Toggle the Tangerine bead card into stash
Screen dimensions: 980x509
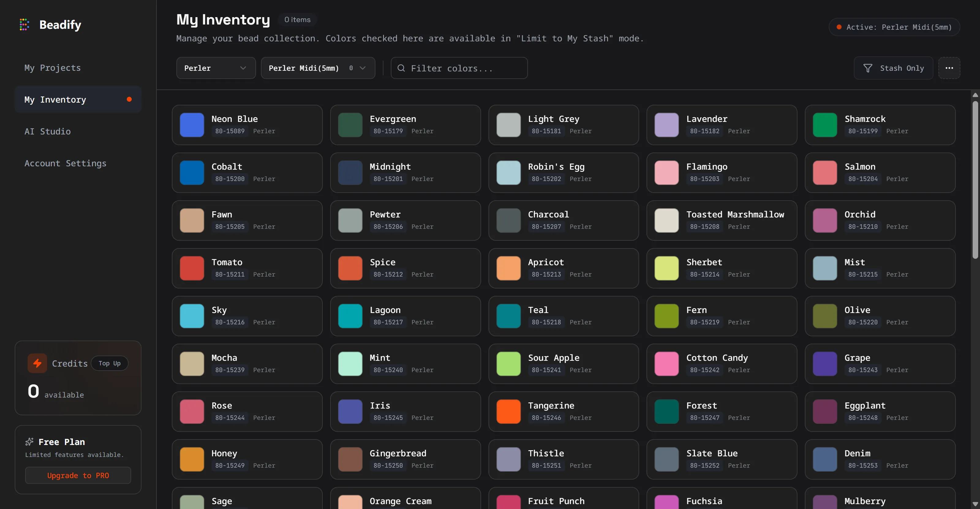click(x=563, y=411)
